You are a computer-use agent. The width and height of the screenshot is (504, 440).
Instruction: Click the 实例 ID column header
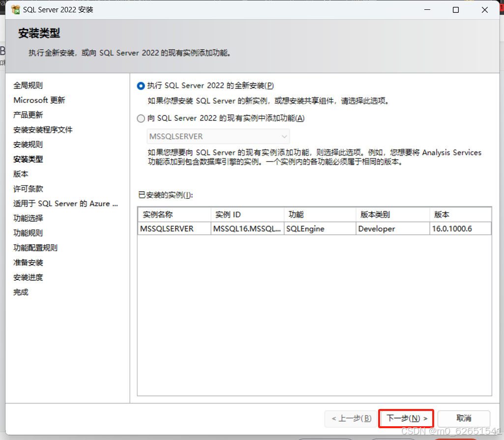pyautogui.click(x=247, y=215)
